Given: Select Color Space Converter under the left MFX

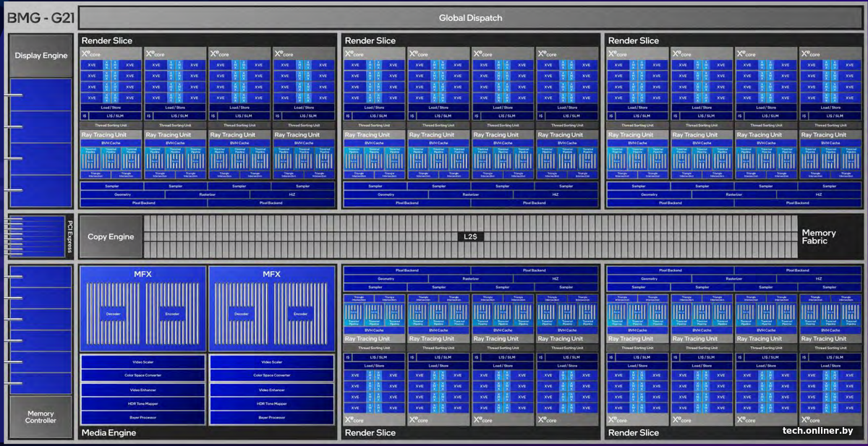Looking at the screenshot, I should pos(143,375).
